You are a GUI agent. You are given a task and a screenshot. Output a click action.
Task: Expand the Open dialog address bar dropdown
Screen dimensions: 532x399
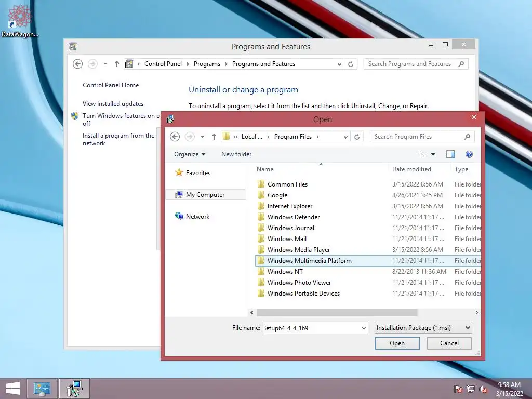pyautogui.click(x=345, y=137)
